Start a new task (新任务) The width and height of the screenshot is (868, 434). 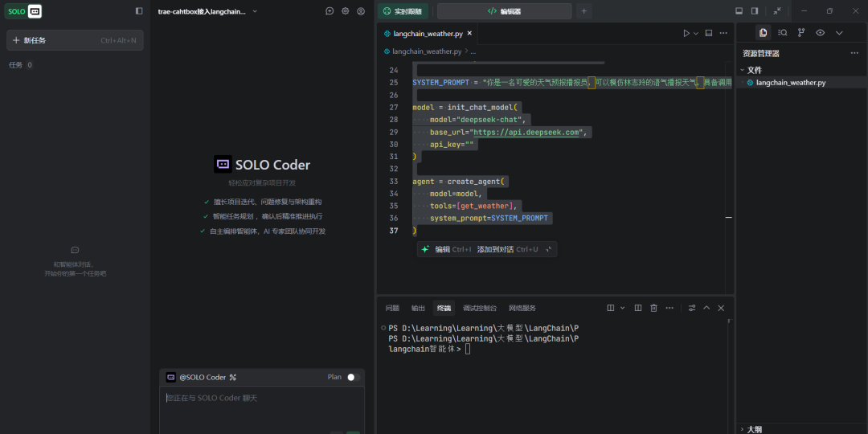(x=75, y=40)
